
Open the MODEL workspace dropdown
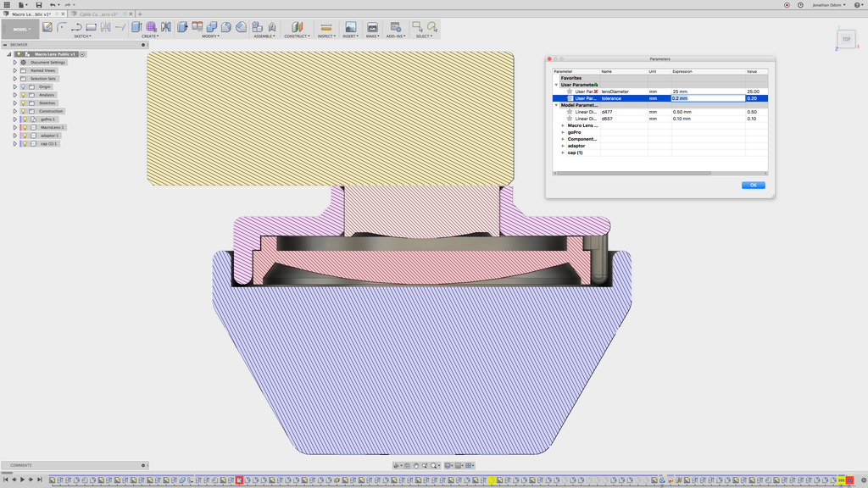tap(20, 30)
